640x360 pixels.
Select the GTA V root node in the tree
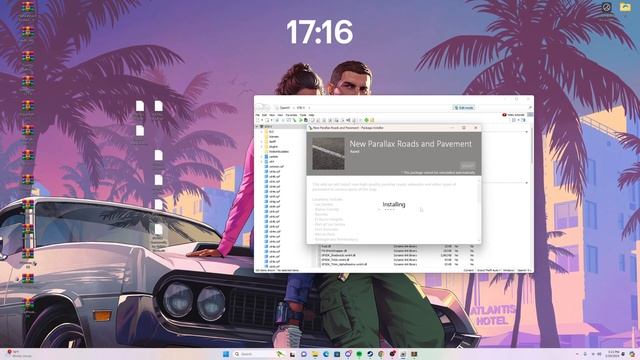coord(268,127)
